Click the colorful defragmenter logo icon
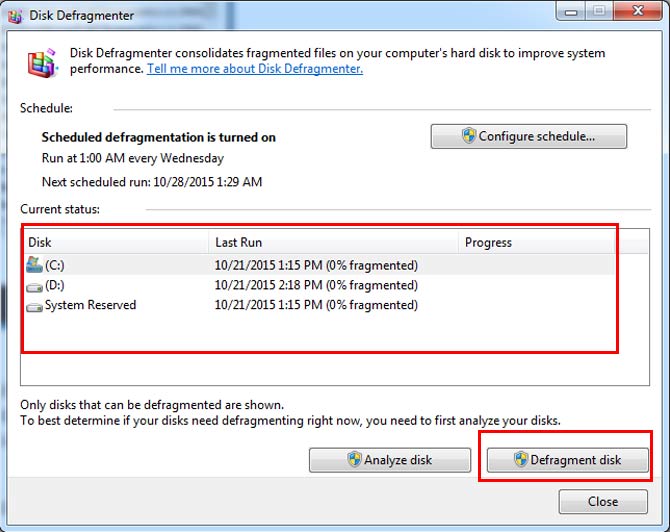Image resolution: width=670 pixels, height=532 pixels. [41, 61]
